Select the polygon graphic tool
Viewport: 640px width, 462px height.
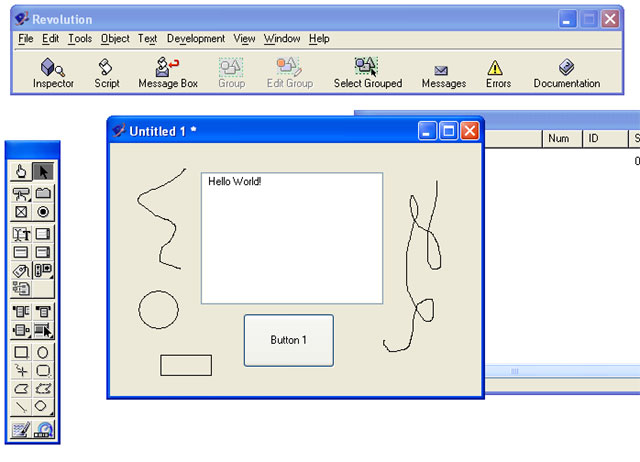pos(21,388)
